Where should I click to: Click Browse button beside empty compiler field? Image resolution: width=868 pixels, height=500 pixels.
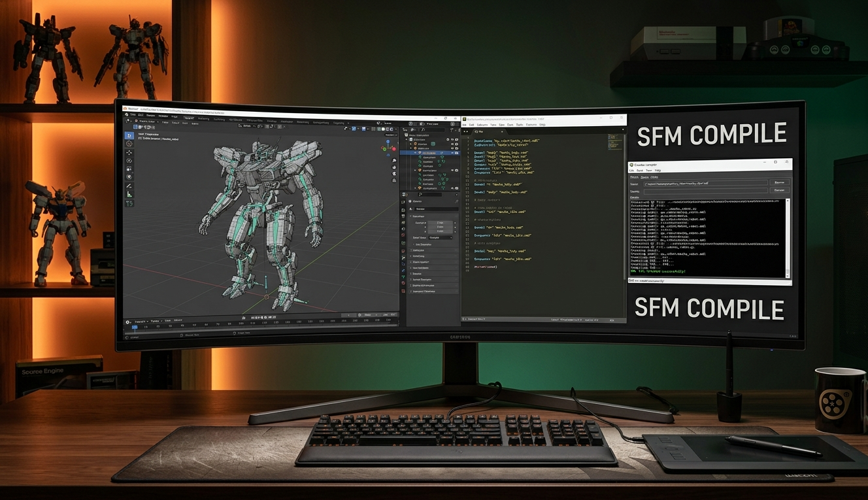click(x=780, y=190)
